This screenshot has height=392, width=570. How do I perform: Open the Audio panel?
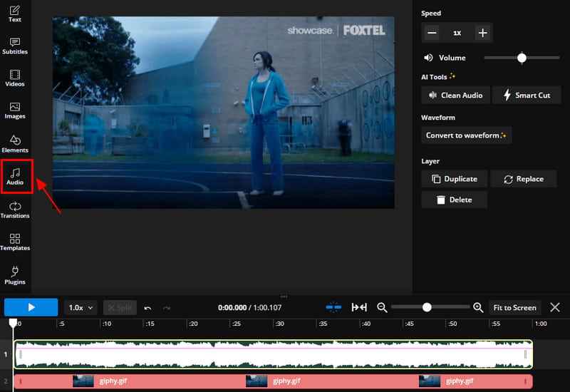point(15,176)
